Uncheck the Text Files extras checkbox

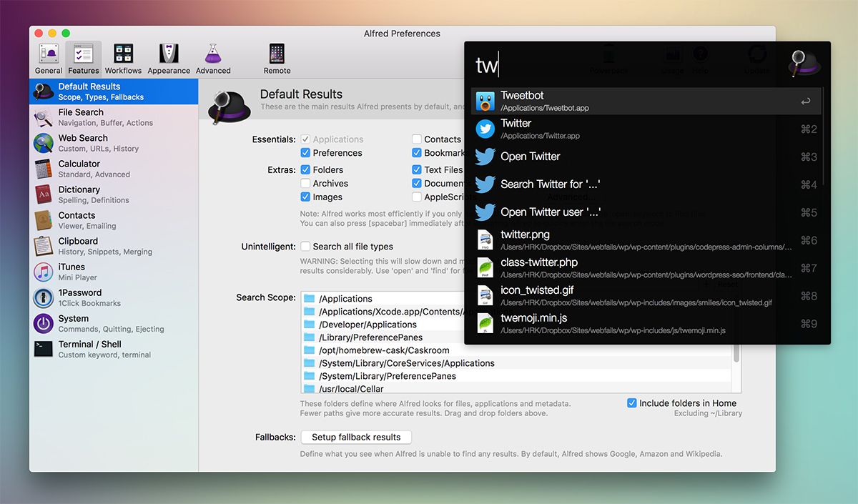(417, 169)
